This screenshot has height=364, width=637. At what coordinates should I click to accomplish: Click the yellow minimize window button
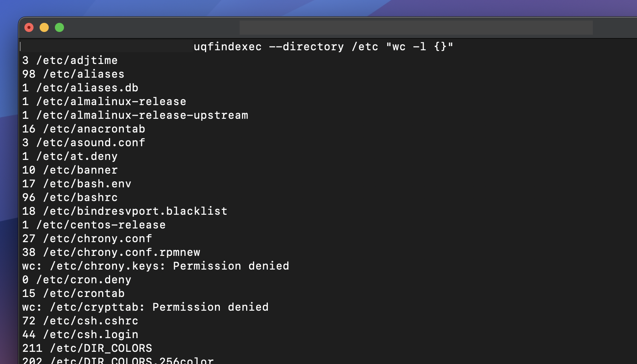click(x=44, y=27)
